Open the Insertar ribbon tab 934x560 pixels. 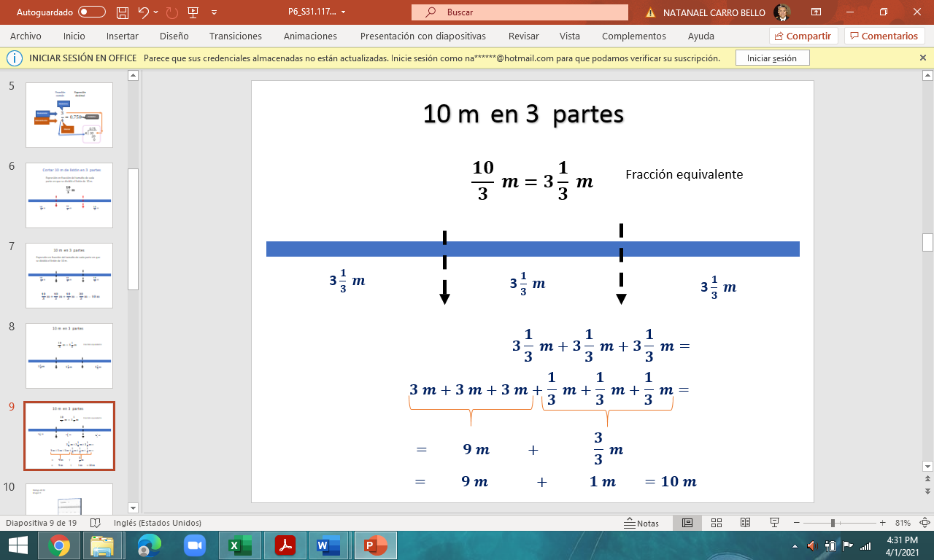coord(122,36)
